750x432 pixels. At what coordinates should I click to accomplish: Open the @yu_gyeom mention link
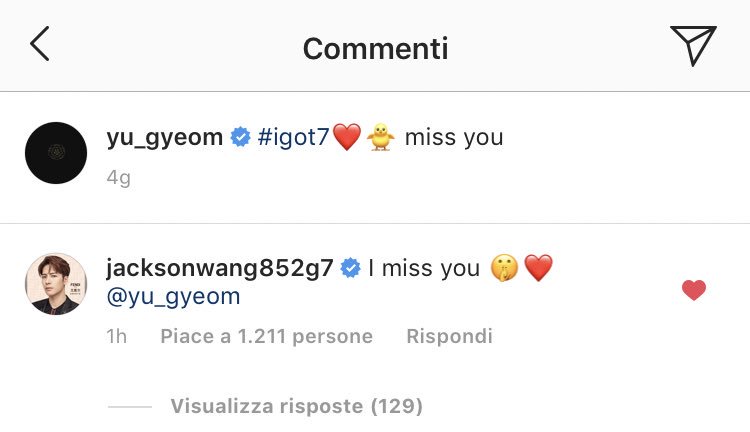(173, 297)
